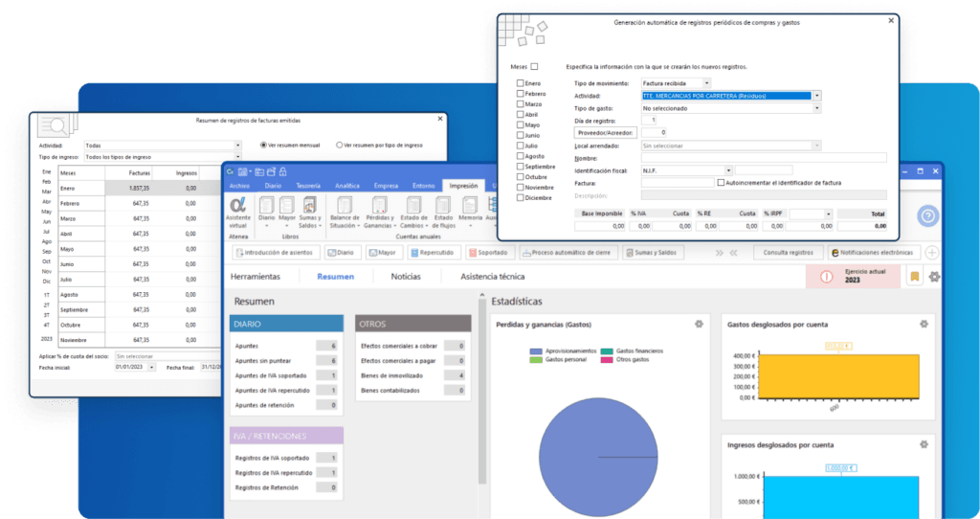Click the Consulta registros button
The width and height of the screenshot is (980, 519).
788,253
